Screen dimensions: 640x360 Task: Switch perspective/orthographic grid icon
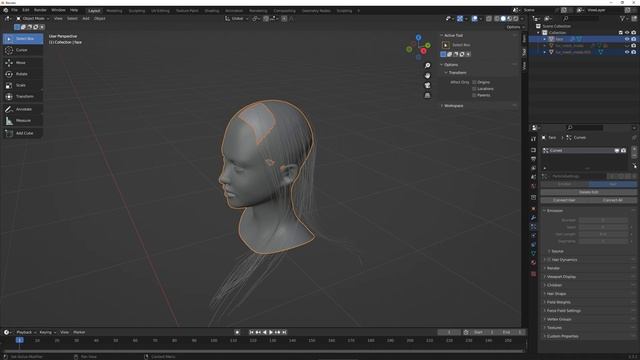[427, 95]
